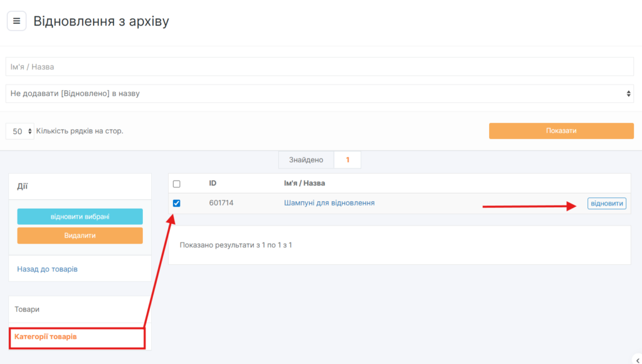Follow the 'Назад до товарів' link
The image size is (642, 364).
click(48, 269)
